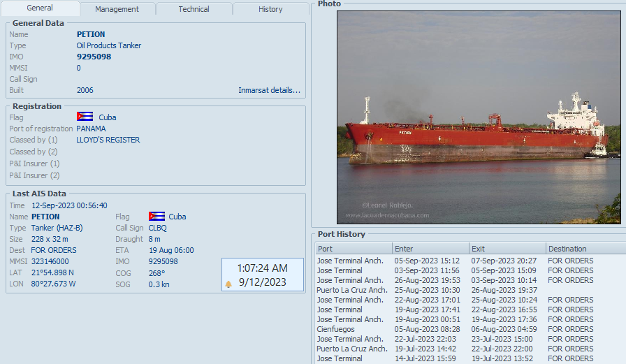Click the bell icon beside the date 9/12/2023
This screenshot has height=364, width=626.
(x=228, y=284)
